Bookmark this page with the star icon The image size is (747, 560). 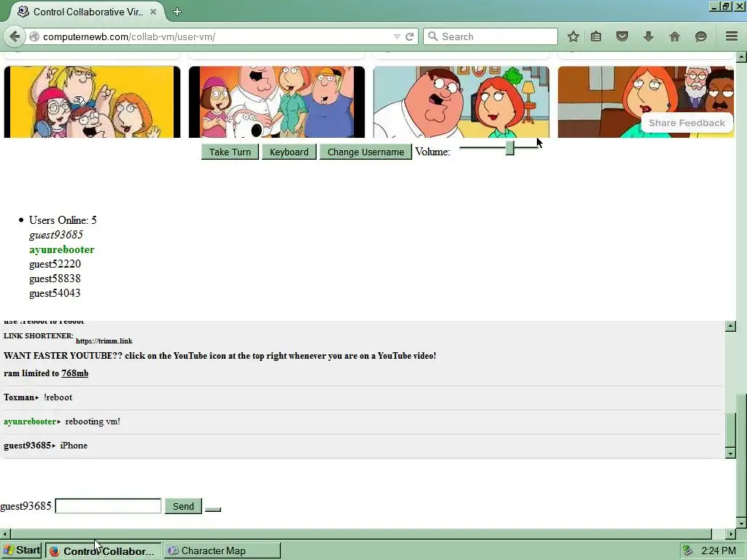[573, 36]
